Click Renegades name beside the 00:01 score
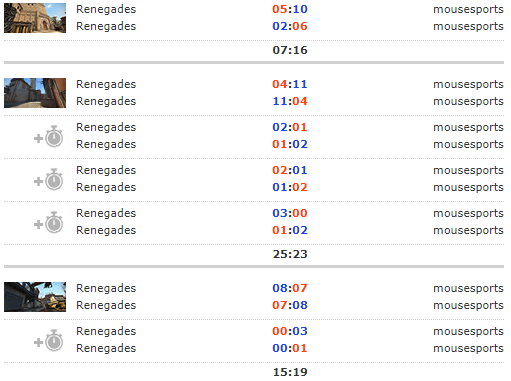Image resolution: width=511 pixels, height=381 pixels. [106, 348]
